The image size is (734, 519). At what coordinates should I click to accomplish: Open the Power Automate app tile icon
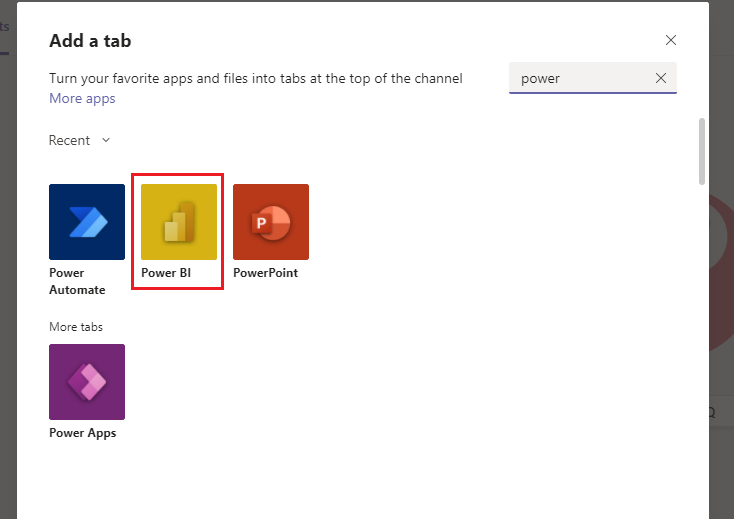point(87,222)
